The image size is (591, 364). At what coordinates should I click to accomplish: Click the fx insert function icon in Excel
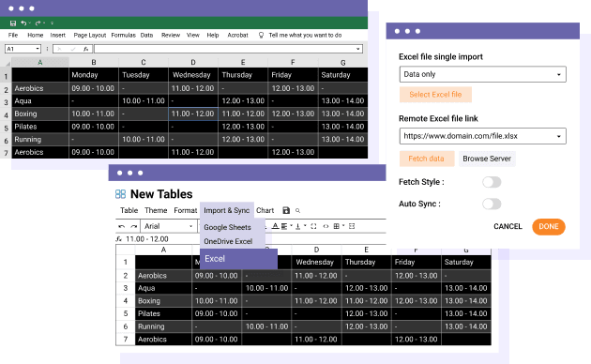pos(86,49)
